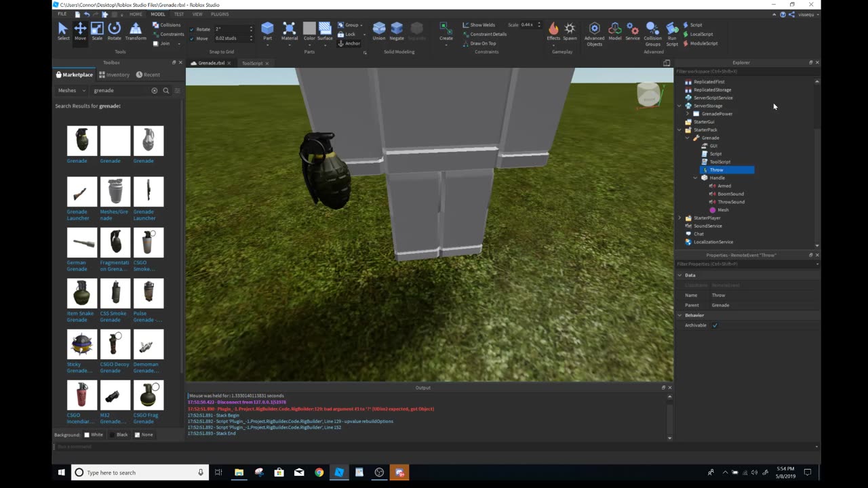Select the Mesh item under Handle

point(723,210)
